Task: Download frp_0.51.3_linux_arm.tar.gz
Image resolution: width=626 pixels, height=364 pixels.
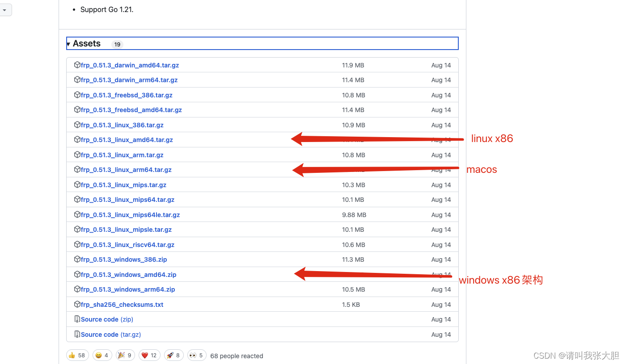Action: point(122,155)
